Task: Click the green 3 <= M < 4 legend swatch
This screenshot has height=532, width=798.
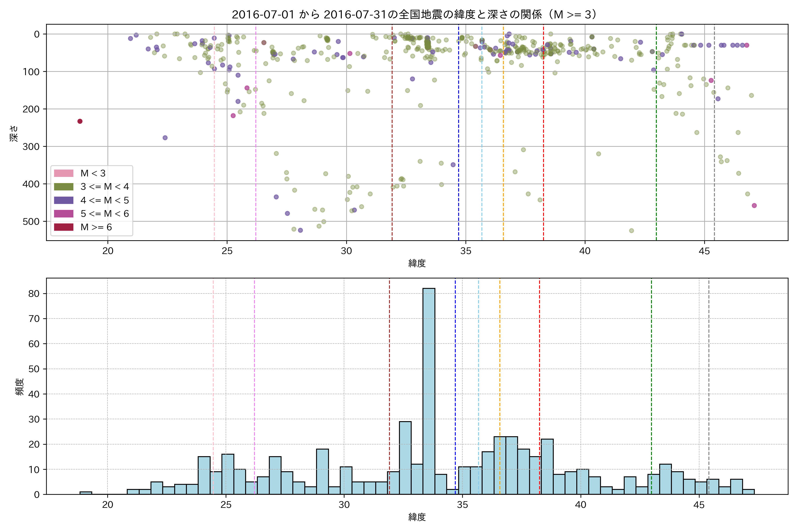Action: pyautogui.click(x=63, y=187)
